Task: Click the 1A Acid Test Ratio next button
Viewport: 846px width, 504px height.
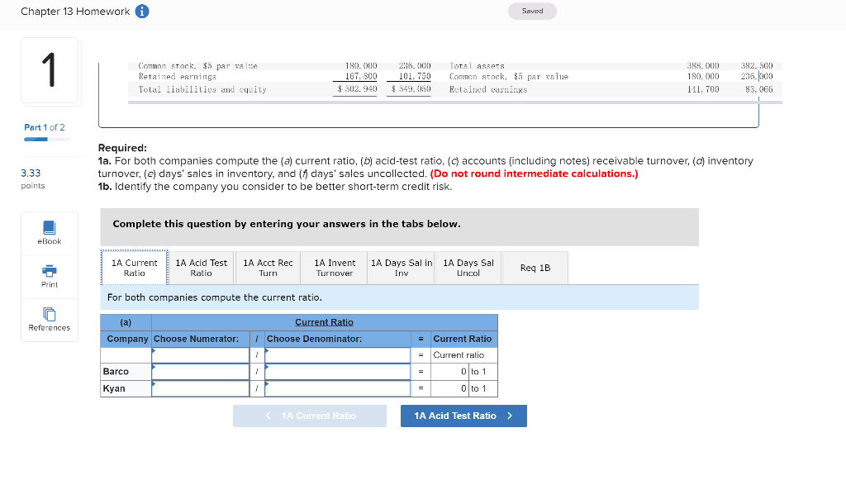Action: [463, 416]
